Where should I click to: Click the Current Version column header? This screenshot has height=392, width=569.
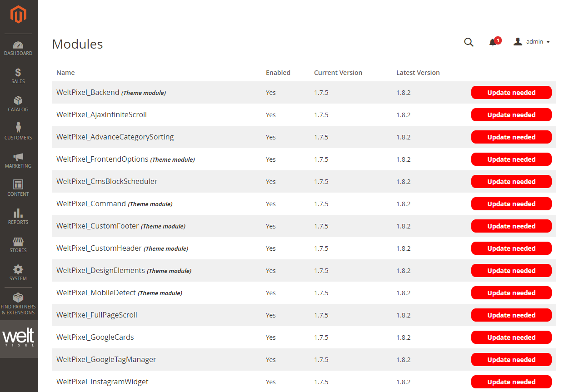click(x=338, y=73)
